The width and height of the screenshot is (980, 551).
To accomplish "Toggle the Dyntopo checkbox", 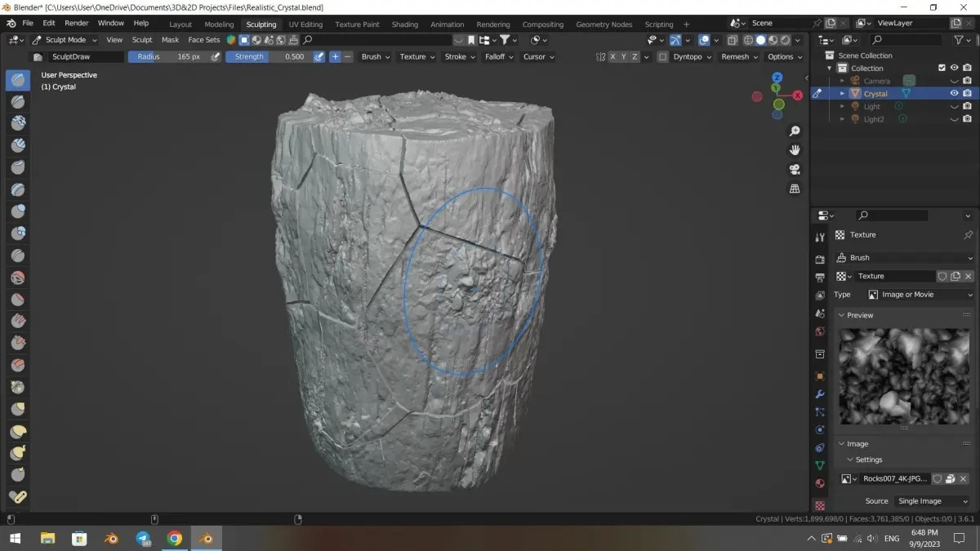I will pos(662,57).
